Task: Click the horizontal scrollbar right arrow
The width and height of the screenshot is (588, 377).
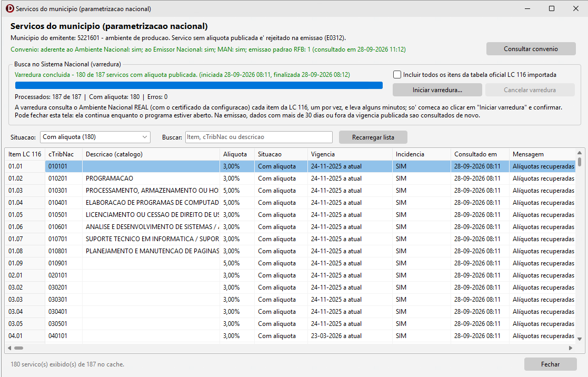Action: point(571,348)
